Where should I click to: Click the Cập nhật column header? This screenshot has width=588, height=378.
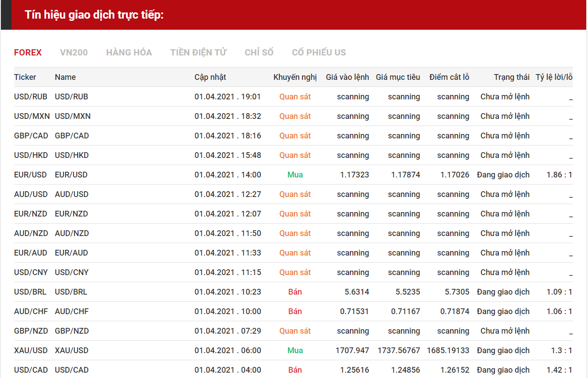click(210, 77)
